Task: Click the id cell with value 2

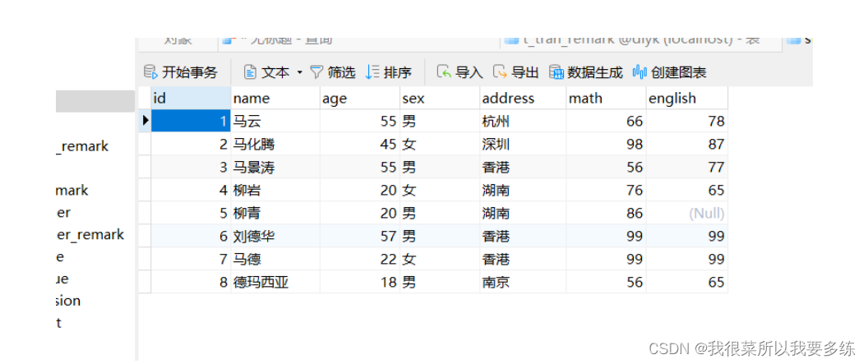Action: [x=191, y=144]
